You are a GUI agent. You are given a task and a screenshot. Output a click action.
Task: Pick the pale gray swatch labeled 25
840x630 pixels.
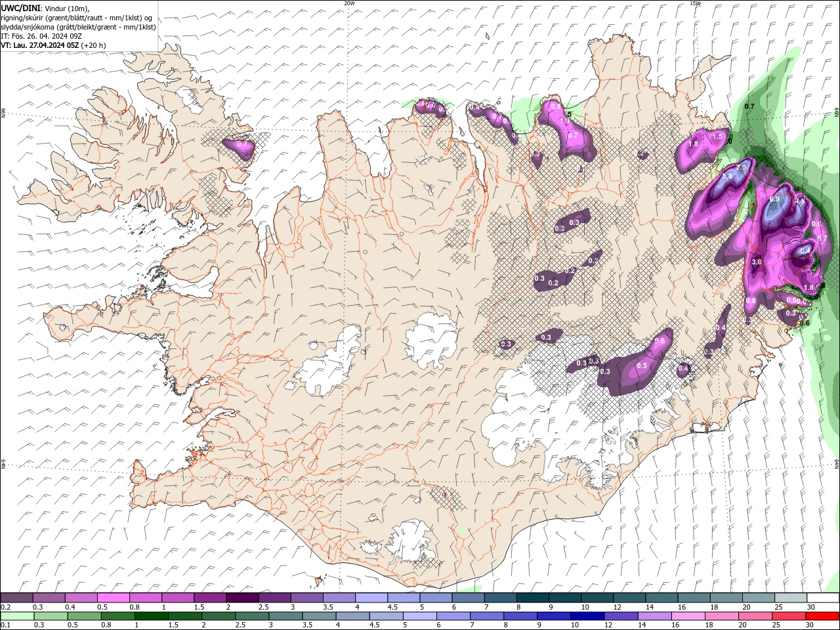[791, 598]
